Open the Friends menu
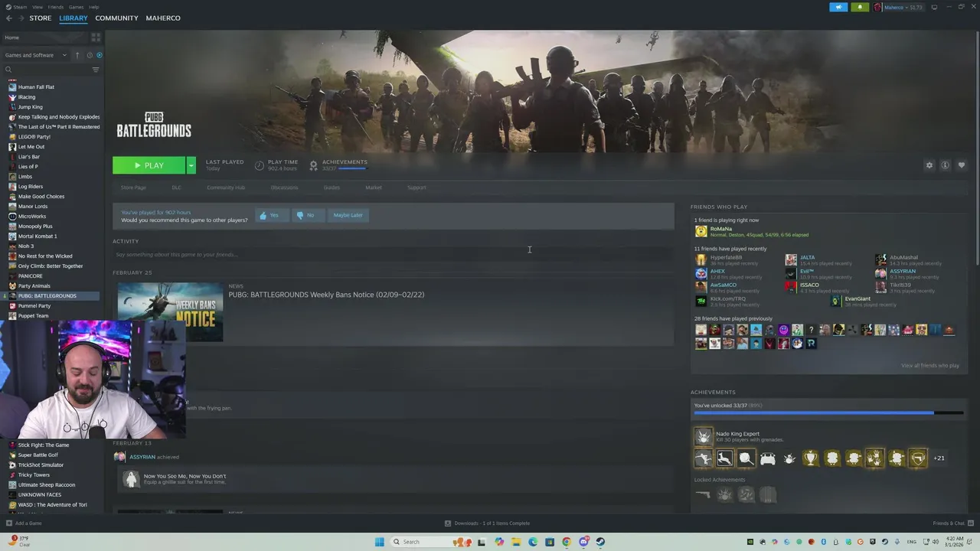This screenshot has height=551, width=980. coord(56,7)
